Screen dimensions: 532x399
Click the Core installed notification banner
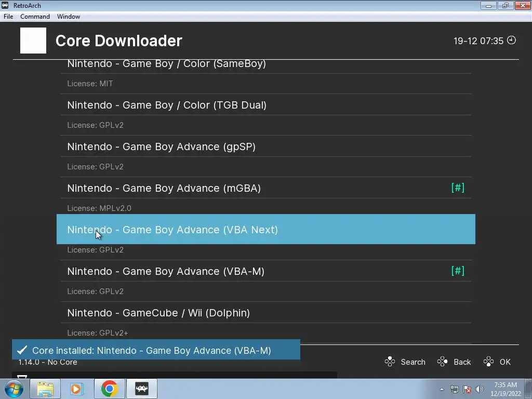156,350
